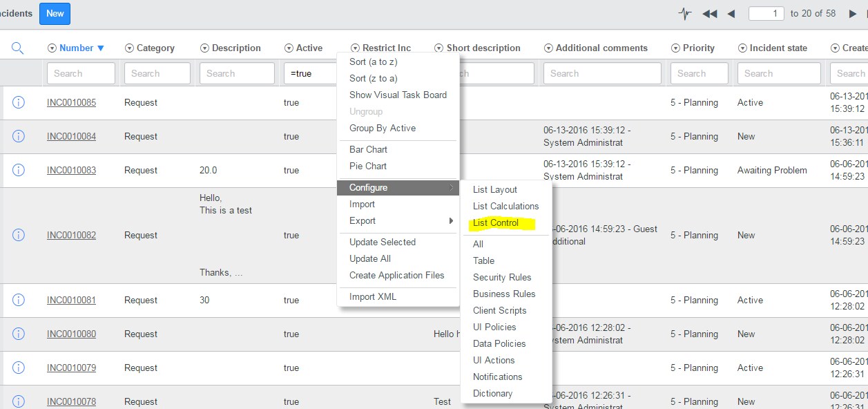Open the Priority column menu icon
This screenshot has height=409, width=868.
coord(676,48)
